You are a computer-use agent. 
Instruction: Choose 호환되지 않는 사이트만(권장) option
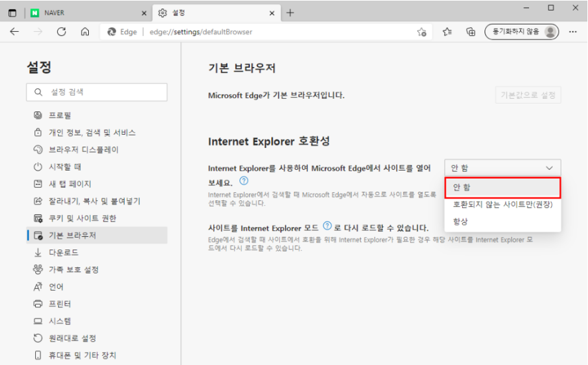point(502,204)
